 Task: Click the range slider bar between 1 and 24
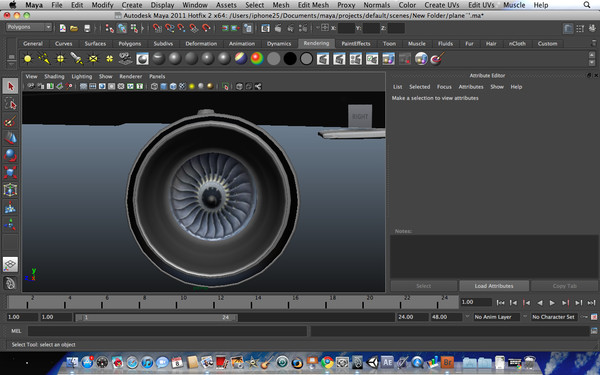[x=156, y=317]
